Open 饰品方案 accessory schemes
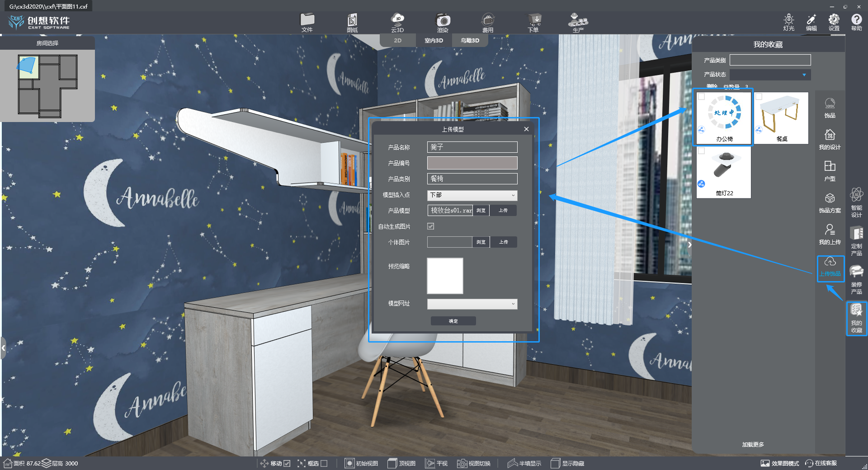Viewport: 868px width, 470px height. pyautogui.click(x=830, y=203)
